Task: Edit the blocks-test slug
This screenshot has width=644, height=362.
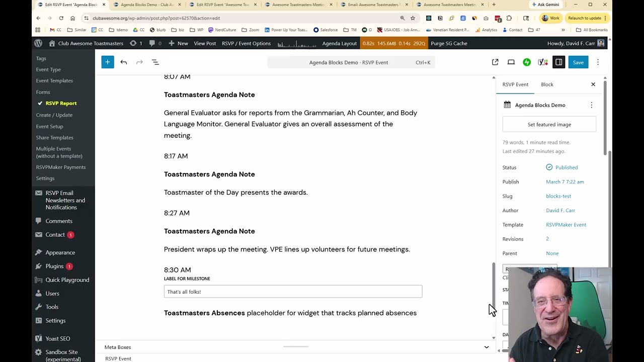Action: 558,196
